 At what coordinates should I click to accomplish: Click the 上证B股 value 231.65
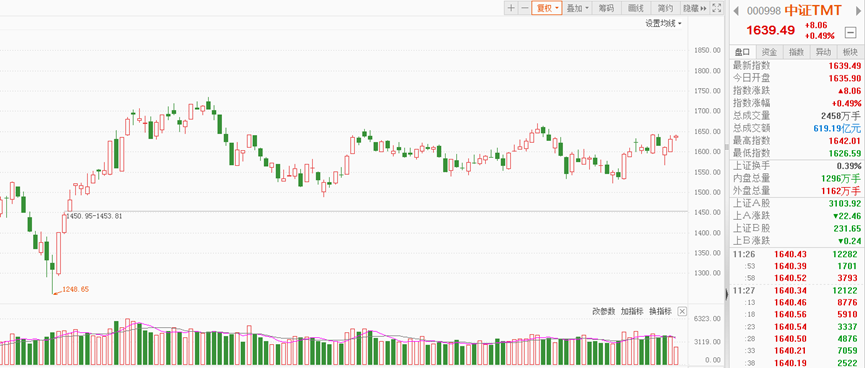848,229
